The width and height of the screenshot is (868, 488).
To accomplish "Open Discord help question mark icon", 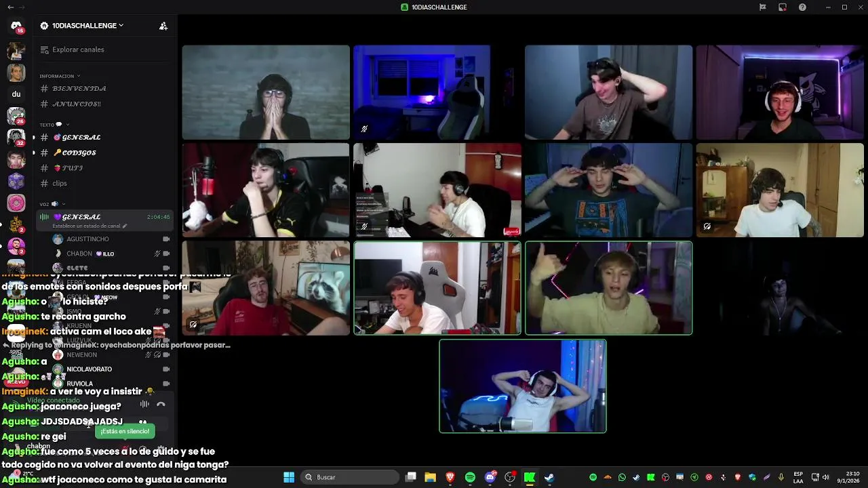I will click(802, 7).
